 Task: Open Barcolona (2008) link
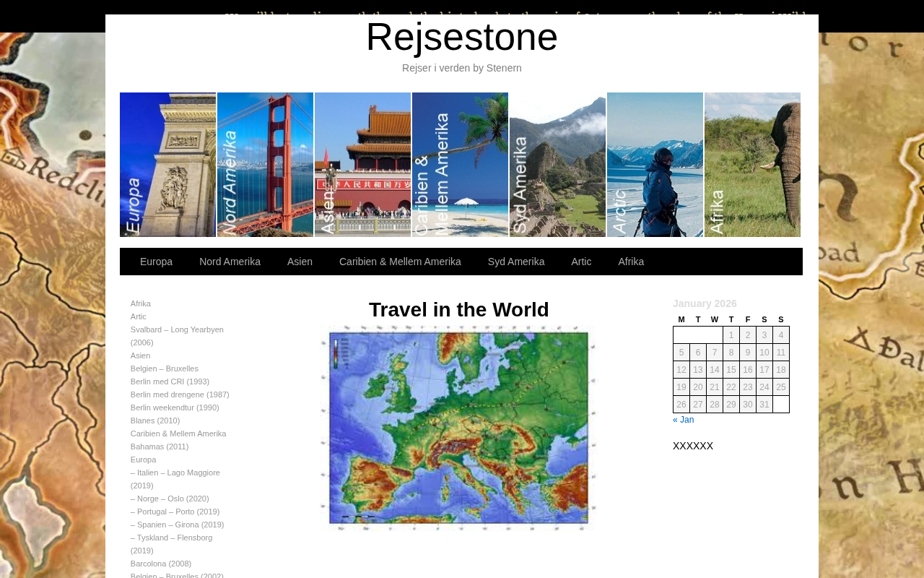click(x=161, y=564)
